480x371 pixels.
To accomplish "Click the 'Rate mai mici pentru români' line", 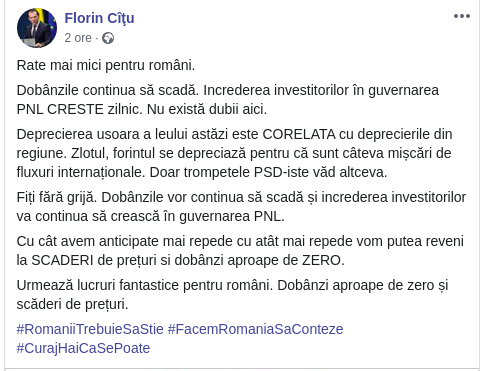I will pos(106,65).
